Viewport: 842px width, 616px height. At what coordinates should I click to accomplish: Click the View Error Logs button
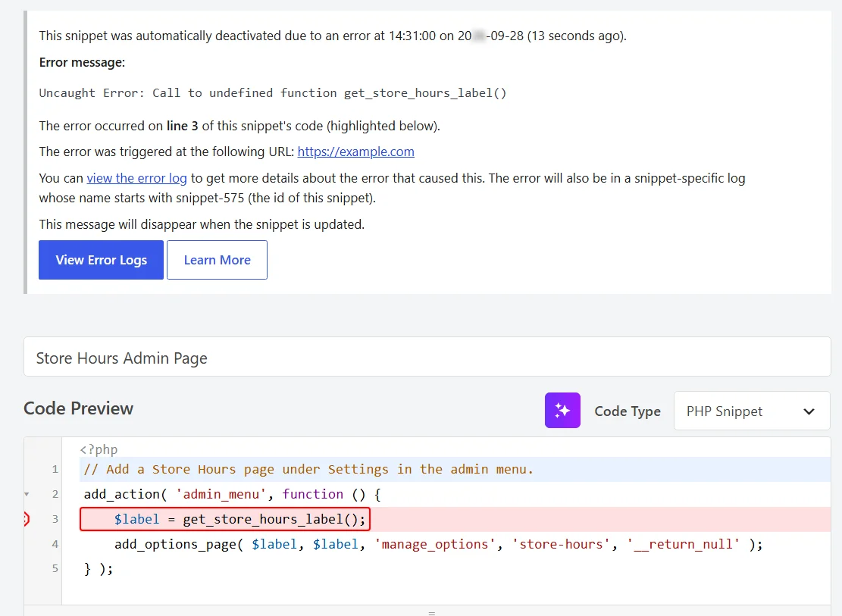pos(101,260)
